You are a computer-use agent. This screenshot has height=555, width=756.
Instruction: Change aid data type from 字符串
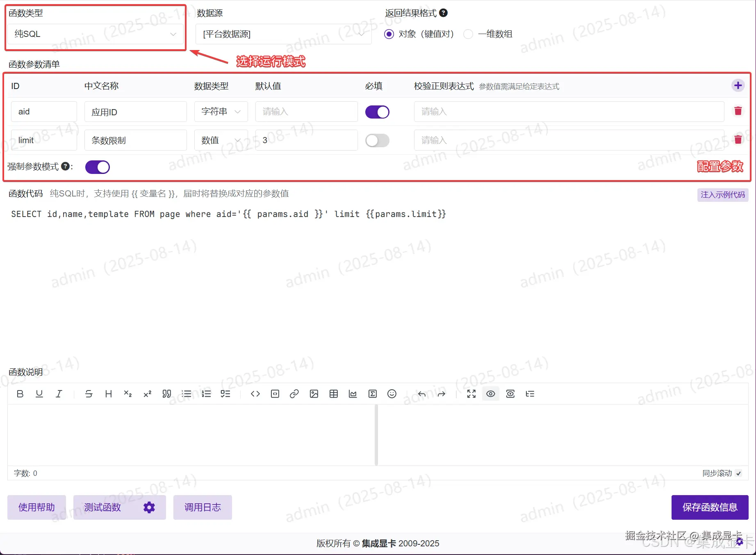(221, 112)
